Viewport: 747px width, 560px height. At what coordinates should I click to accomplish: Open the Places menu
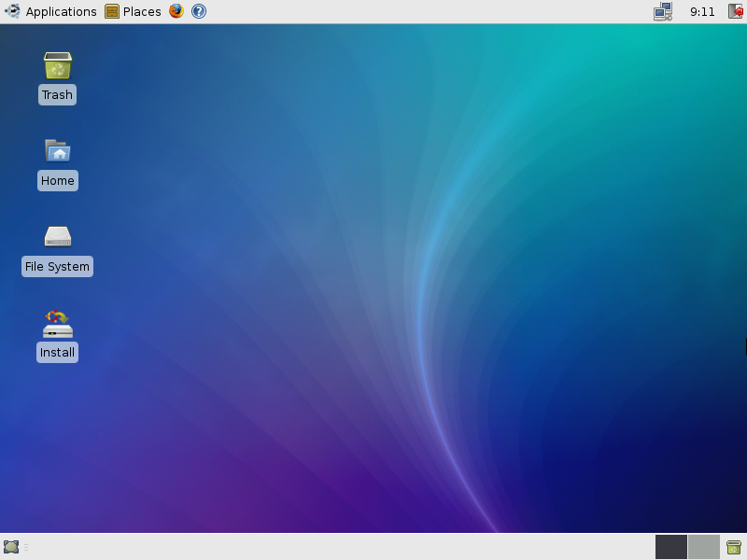click(142, 11)
